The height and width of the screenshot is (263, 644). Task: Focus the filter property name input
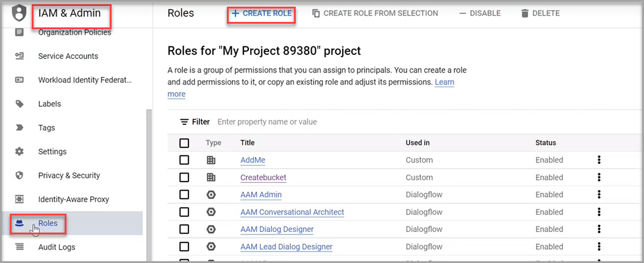click(305, 122)
